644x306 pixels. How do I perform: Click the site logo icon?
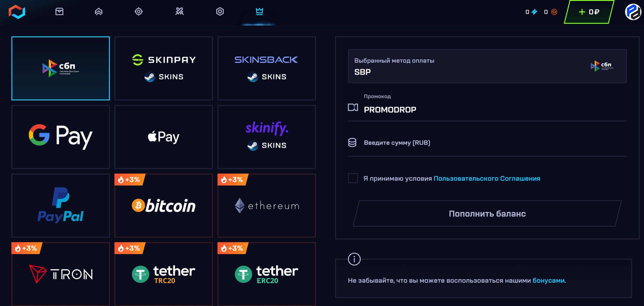click(x=17, y=12)
